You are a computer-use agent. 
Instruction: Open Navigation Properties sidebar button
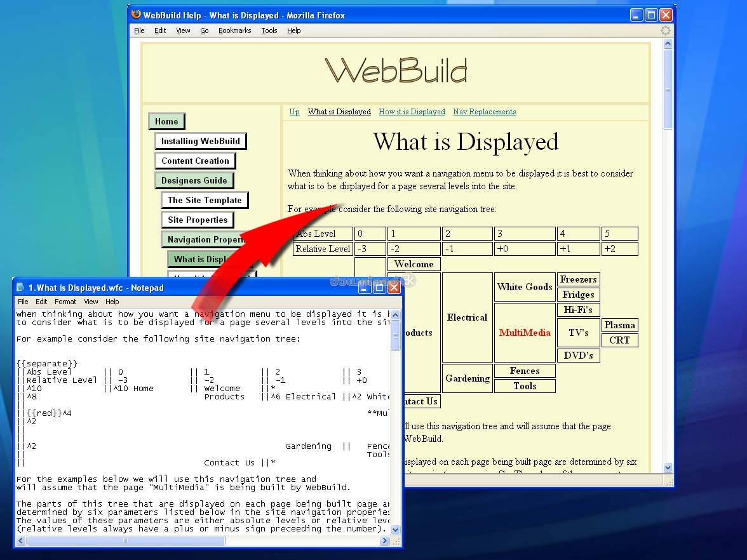pyautogui.click(x=205, y=239)
